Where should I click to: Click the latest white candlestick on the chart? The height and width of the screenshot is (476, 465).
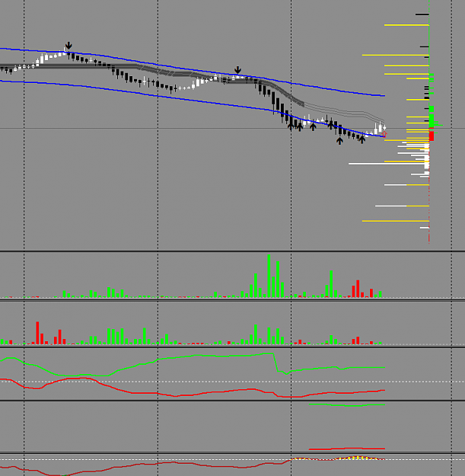tap(384, 127)
